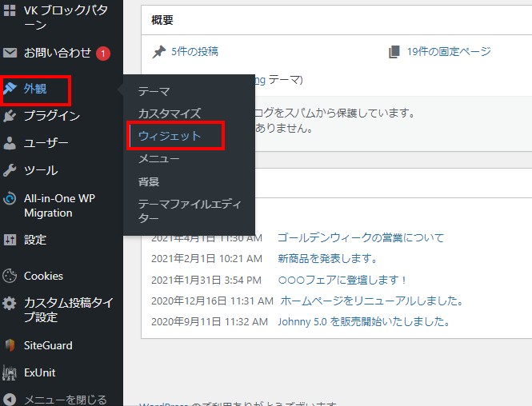Click the SiteGuard shield icon
The image size is (532, 406).
[10, 345]
